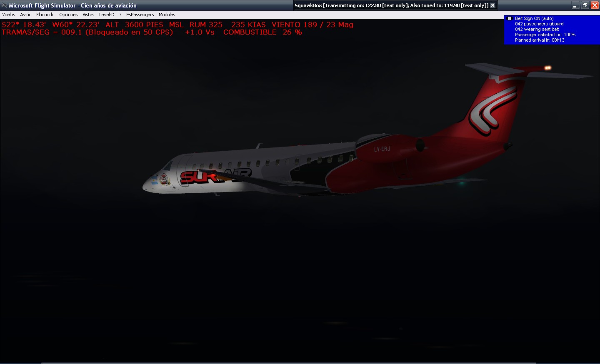Viewport: 600px width, 364px height.
Task: Open the Opciones menu
Action: [x=68, y=15]
